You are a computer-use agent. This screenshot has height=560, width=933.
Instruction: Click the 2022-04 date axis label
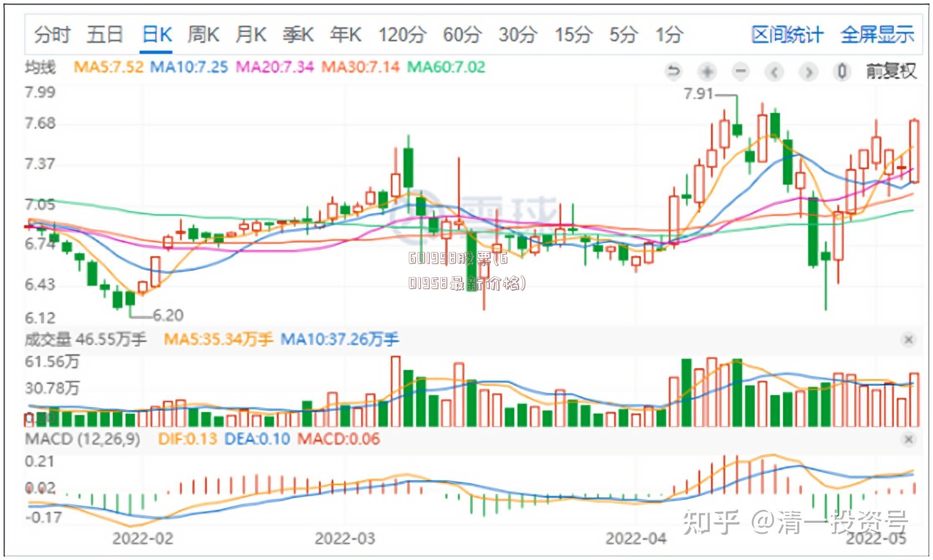(x=636, y=538)
